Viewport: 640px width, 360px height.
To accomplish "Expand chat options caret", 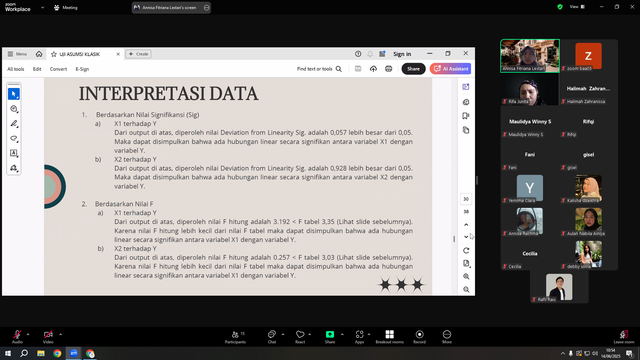I will pyautogui.click(x=283, y=334).
